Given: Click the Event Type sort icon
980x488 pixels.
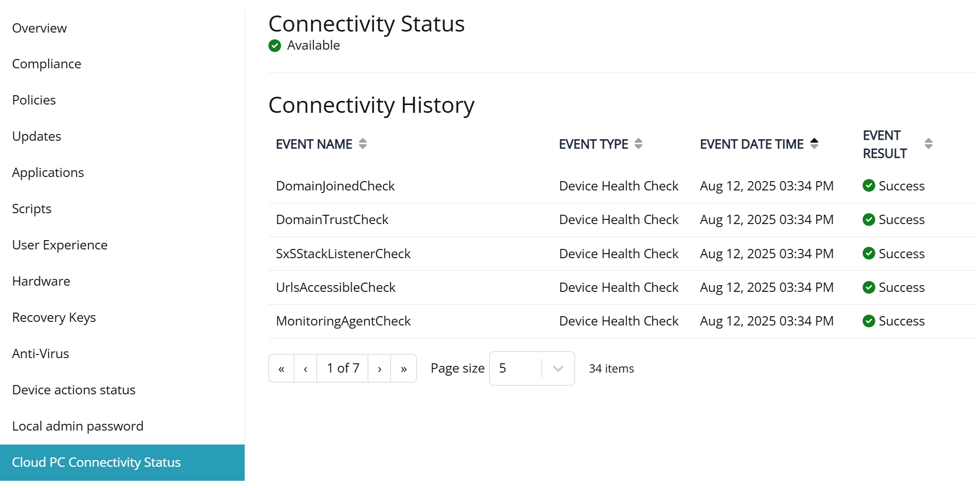Looking at the screenshot, I should coord(638,144).
